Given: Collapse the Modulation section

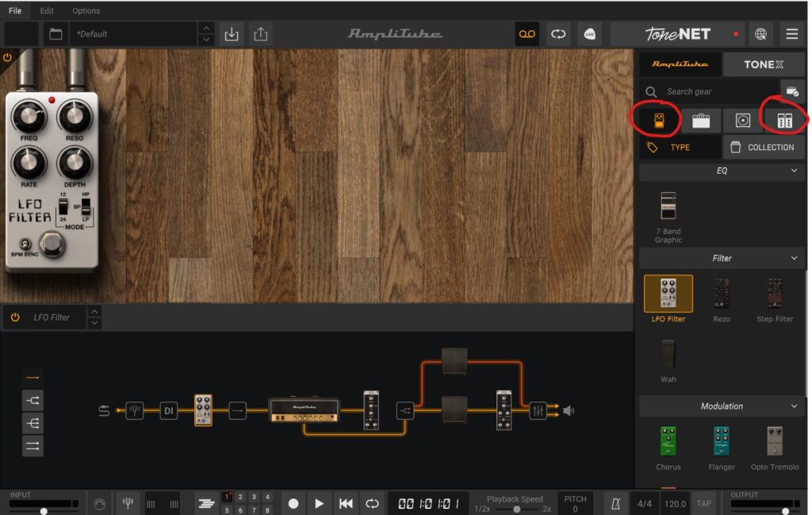Looking at the screenshot, I should click(x=794, y=406).
